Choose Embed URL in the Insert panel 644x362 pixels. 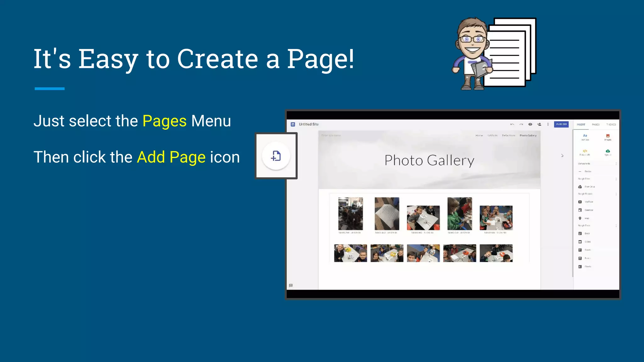(585, 153)
